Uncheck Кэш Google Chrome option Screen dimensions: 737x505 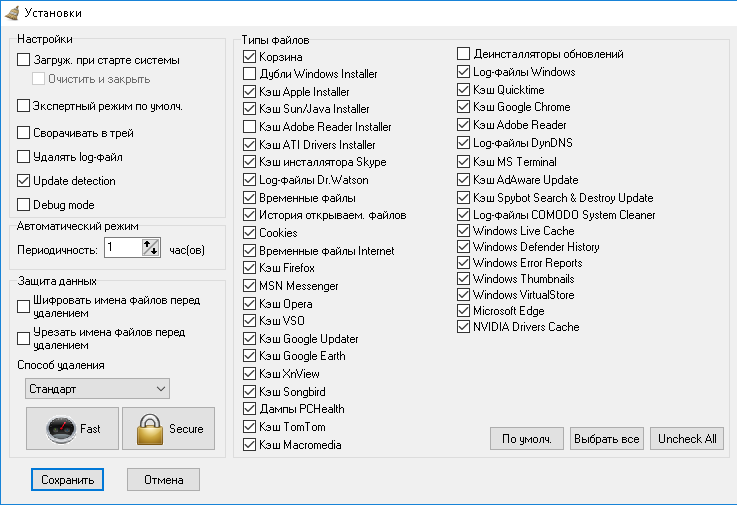[463, 107]
